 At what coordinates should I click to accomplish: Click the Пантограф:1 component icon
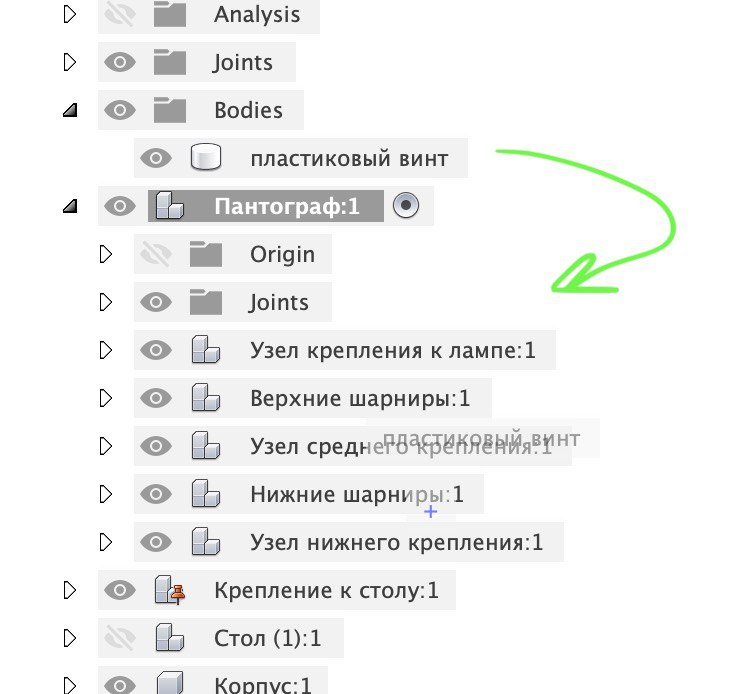tap(170, 207)
